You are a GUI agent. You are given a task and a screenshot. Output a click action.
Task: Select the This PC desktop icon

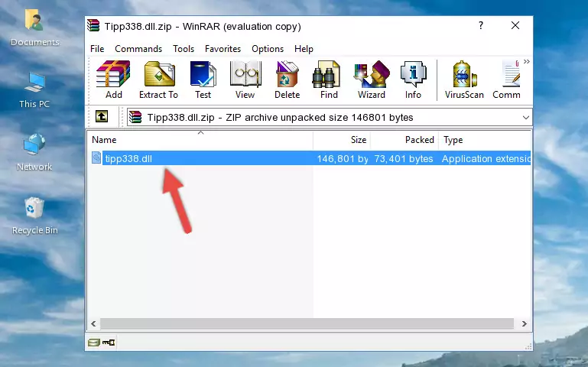pyautogui.click(x=34, y=90)
